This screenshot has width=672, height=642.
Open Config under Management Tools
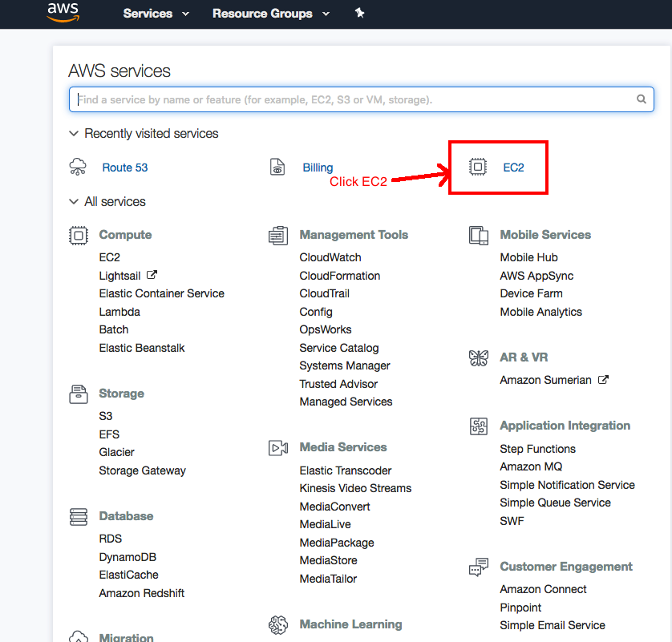tap(316, 313)
